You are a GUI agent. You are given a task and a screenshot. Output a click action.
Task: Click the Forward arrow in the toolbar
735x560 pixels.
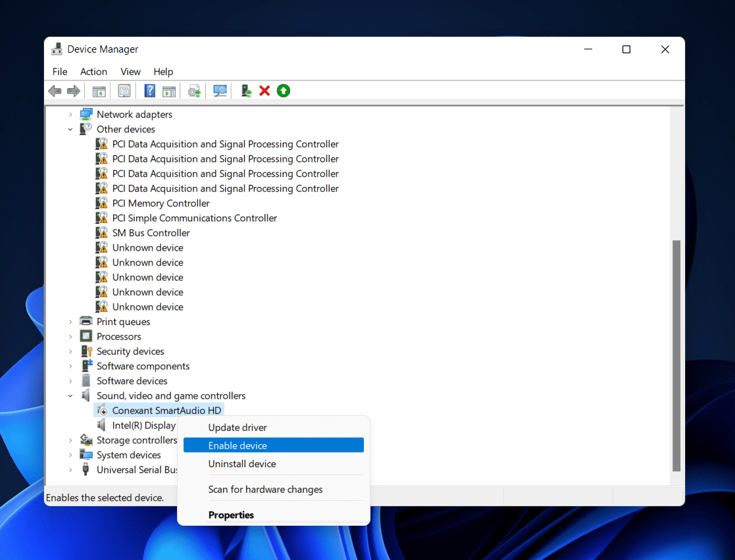[74, 91]
